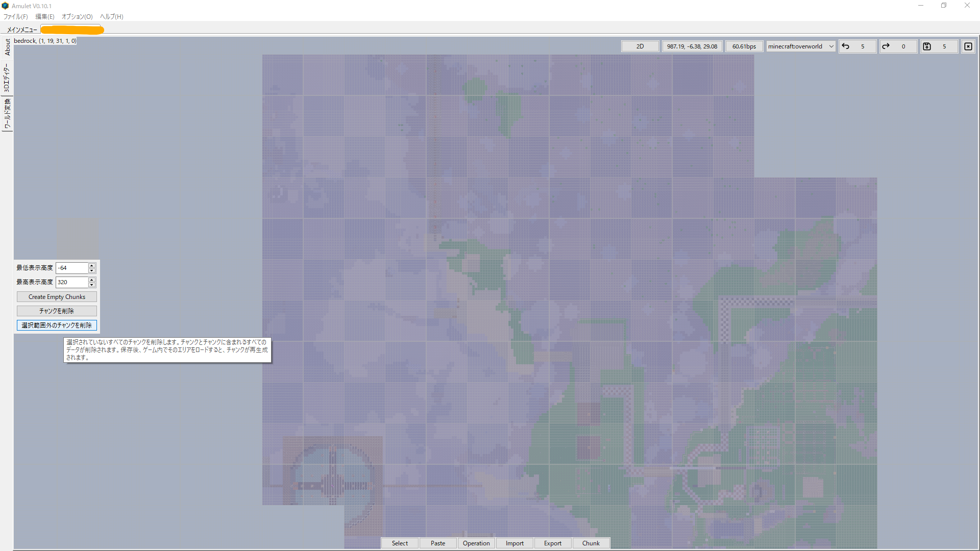
Task: Open the オプション(O) menu
Action: coord(77,17)
